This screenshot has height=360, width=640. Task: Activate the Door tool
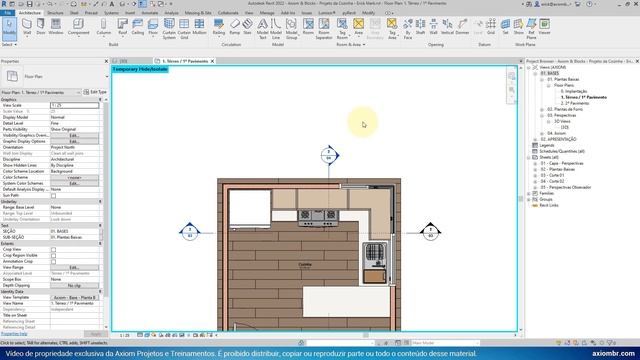pyautogui.click(x=41, y=27)
